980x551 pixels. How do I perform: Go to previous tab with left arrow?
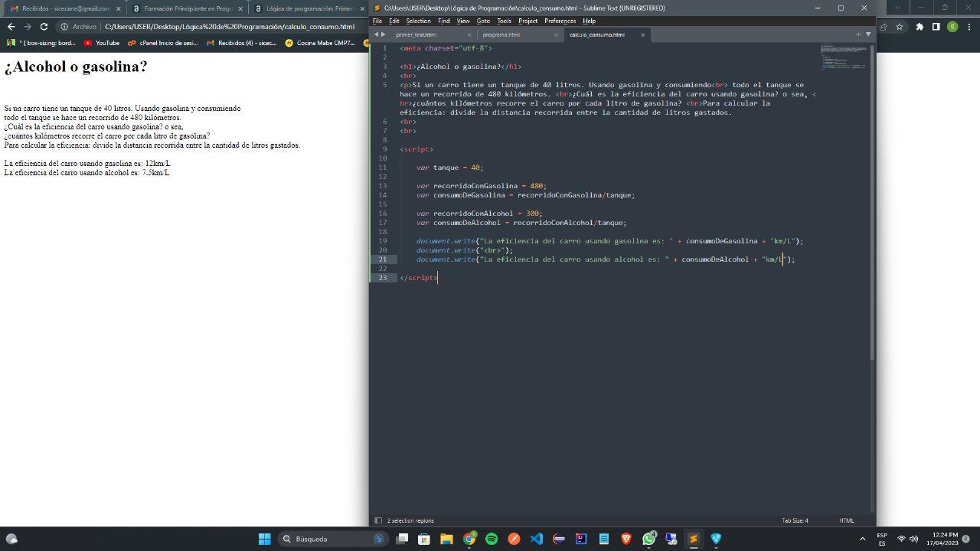tap(376, 34)
